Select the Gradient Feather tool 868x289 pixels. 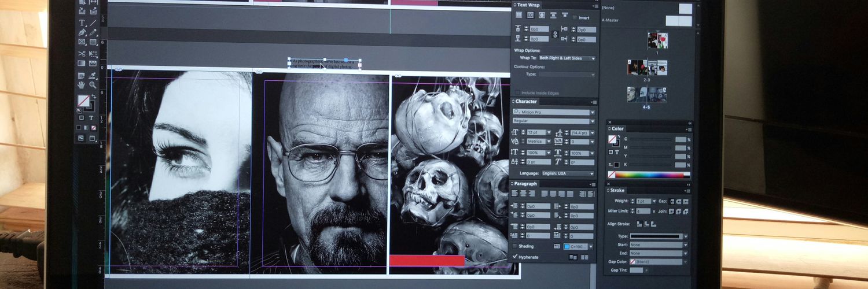click(93, 63)
